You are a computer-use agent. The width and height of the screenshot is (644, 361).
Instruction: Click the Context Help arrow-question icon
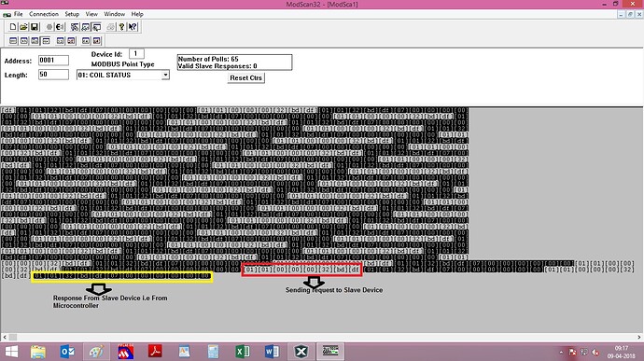[x=133, y=27]
